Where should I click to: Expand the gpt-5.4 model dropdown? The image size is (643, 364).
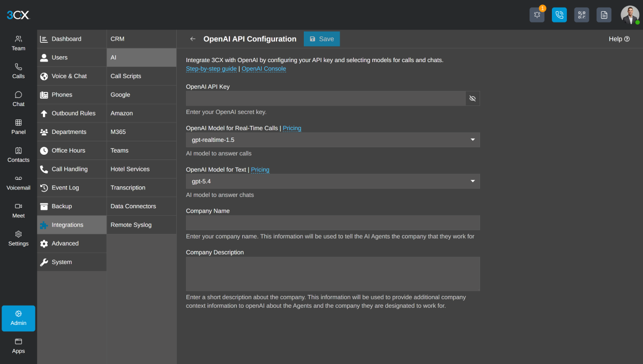coord(333,181)
